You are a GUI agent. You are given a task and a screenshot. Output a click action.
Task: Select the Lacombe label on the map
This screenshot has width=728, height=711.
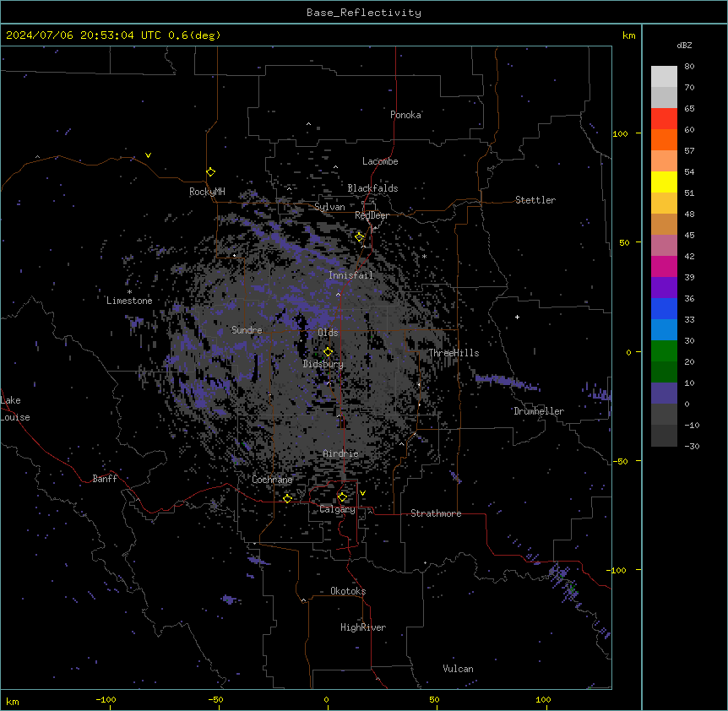[380, 161]
